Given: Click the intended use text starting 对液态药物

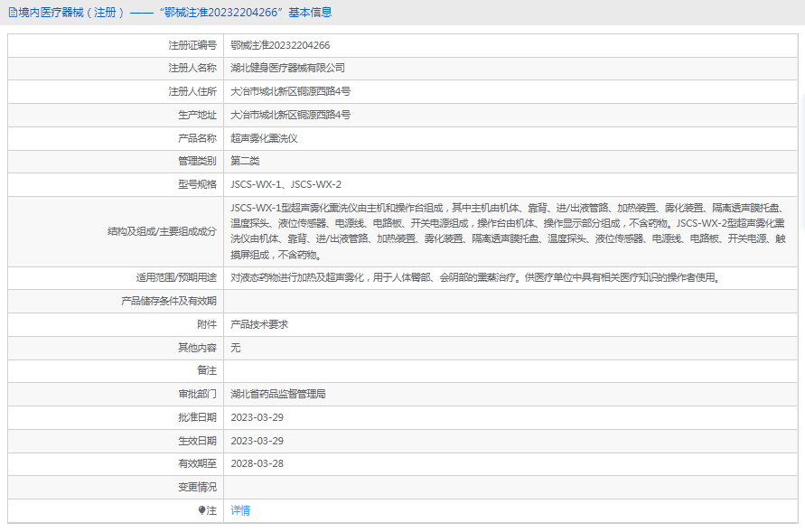Looking at the screenshot, I should tap(475, 277).
